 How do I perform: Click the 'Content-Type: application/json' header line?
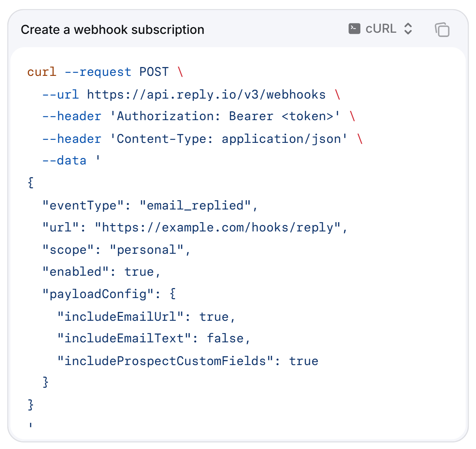click(202, 139)
